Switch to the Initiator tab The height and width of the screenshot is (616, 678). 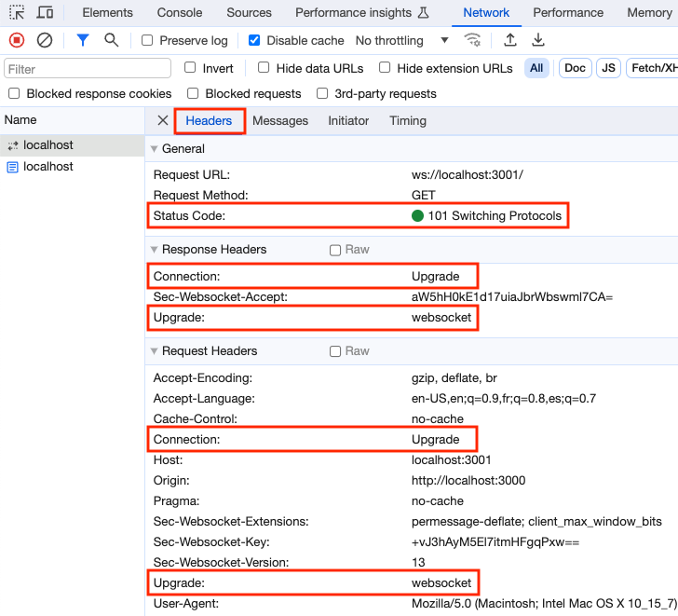point(348,121)
